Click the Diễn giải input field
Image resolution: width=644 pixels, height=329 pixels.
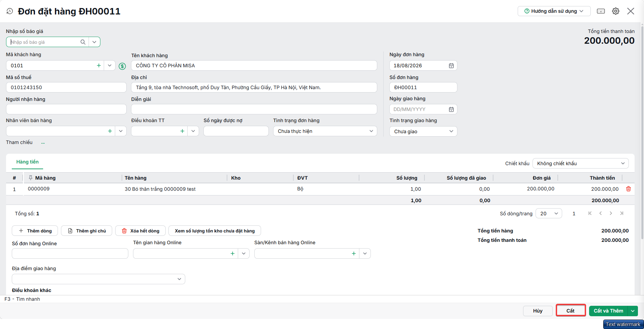[x=254, y=109]
